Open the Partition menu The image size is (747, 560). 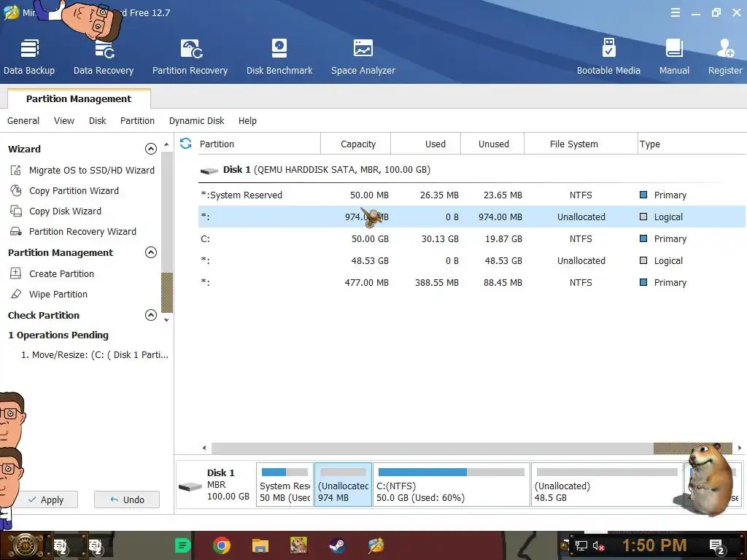(x=137, y=121)
